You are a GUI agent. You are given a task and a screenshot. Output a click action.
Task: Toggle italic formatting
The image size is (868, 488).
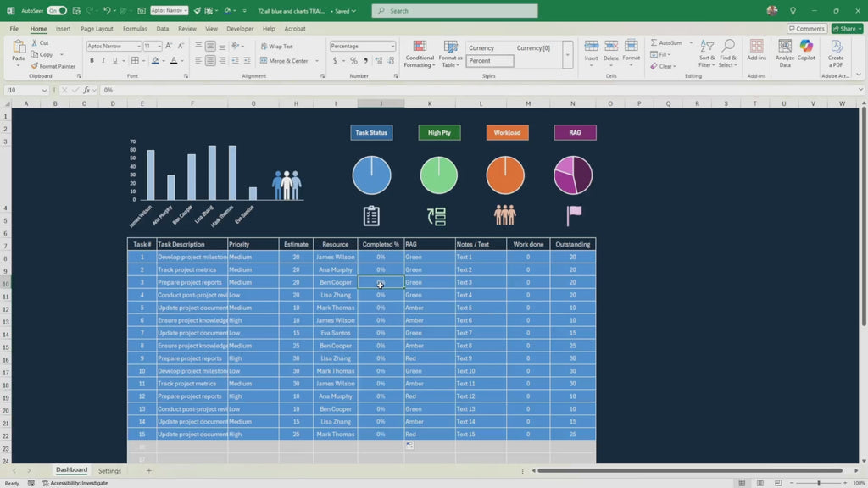tap(103, 61)
